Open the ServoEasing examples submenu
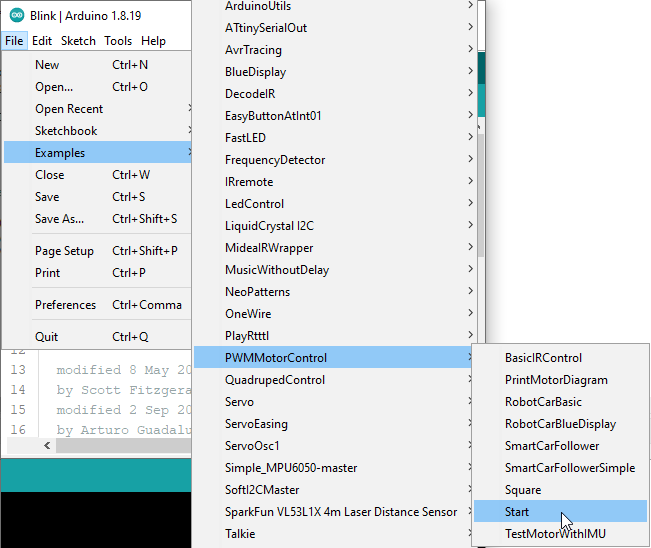The height and width of the screenshot is (548, 651). (333, 424)
